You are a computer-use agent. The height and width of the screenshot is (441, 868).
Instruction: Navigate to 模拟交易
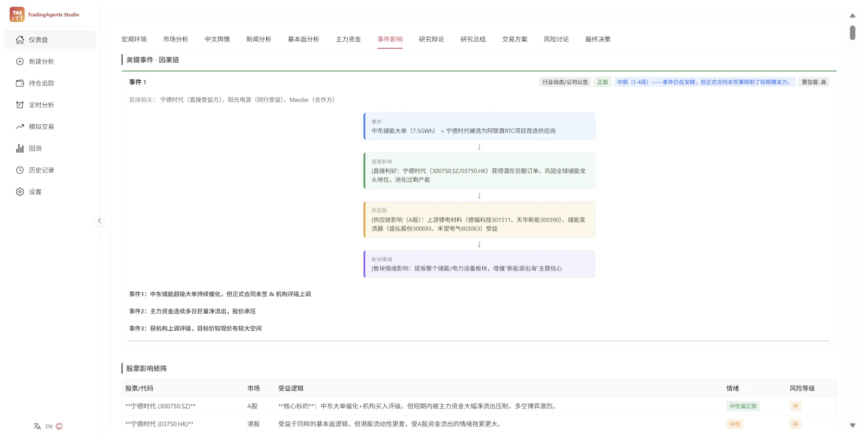click(50, 127)
